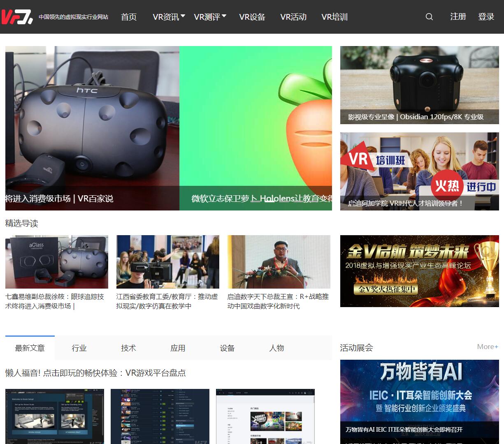Open the 金V启航 筑梦未来 forum banner
Image resolution: width=504 pixels, height=444 pixels.
pos(420,271)
